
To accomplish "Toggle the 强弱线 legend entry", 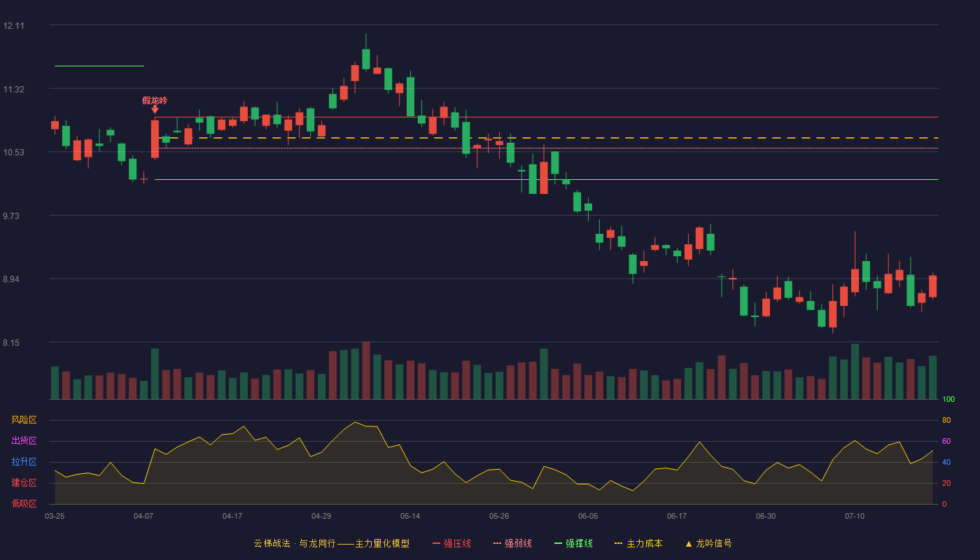I will click(x=512, y=543).
